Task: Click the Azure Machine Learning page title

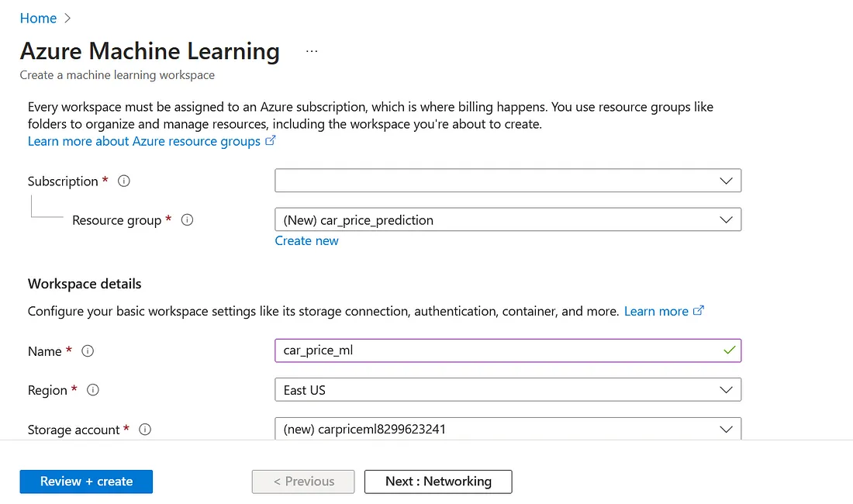Action: [150, 51]
